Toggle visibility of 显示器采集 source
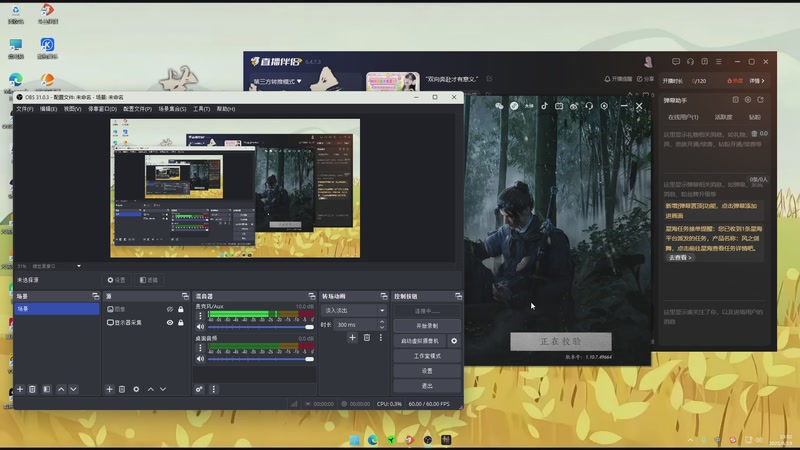The image size is (800, 450). click(x=170, y=322)
